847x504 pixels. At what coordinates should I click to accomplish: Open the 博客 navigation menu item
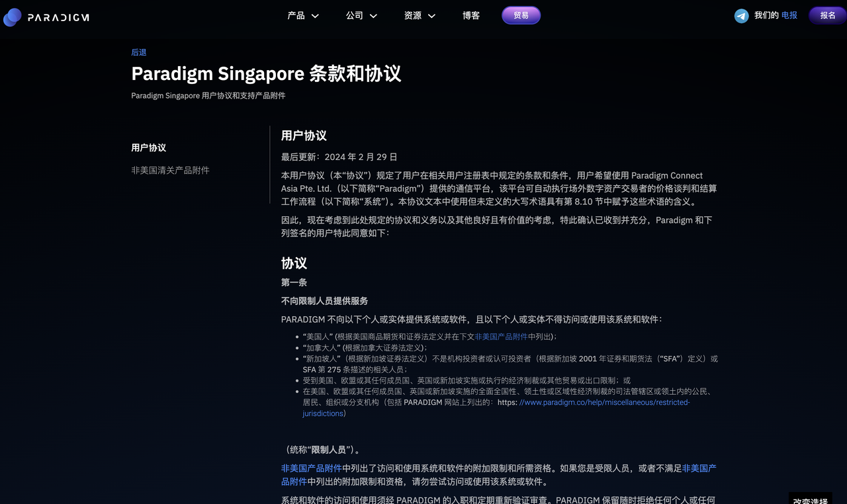(470, 15)
